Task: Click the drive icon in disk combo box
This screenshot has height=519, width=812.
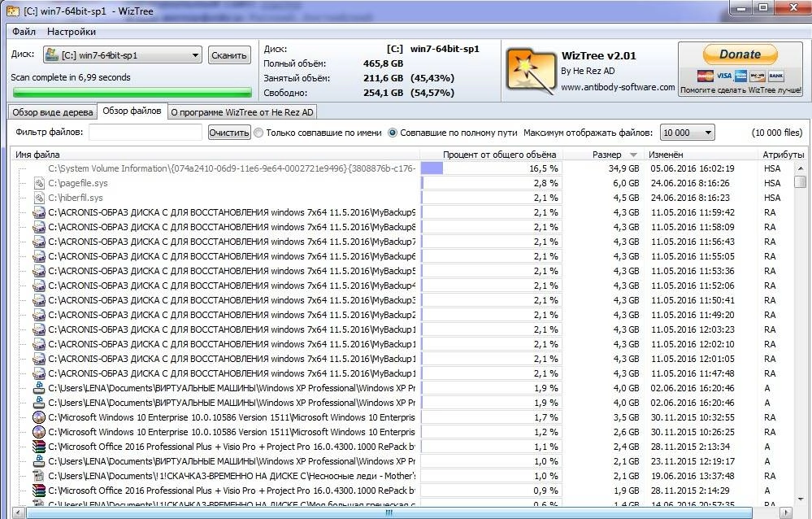Action: [x=50, y=55]
